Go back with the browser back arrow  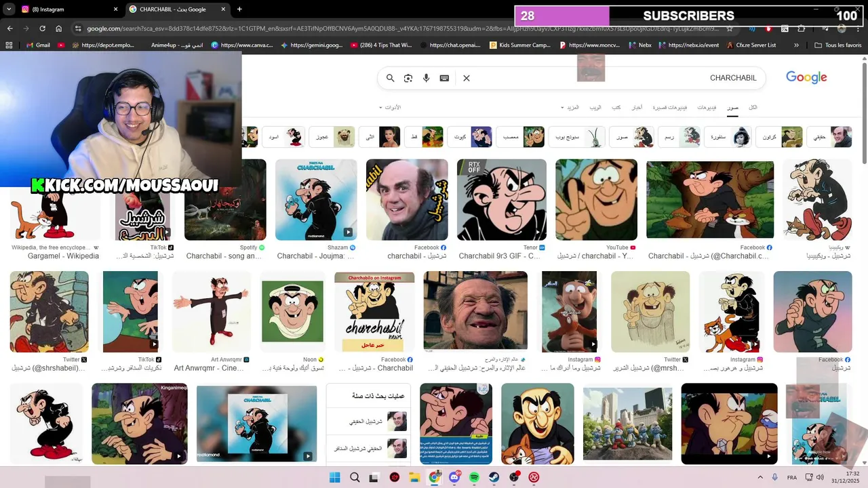click(9, 28)
